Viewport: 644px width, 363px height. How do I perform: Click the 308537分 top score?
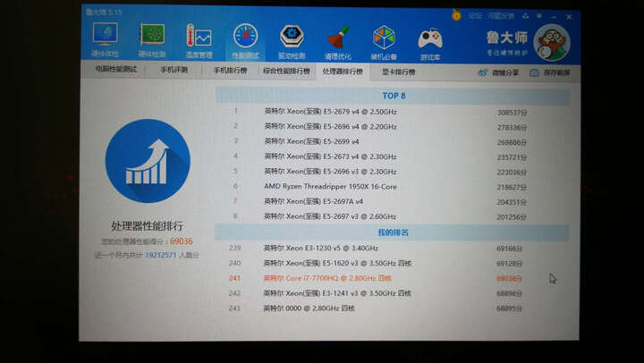pyautogui.click(x=512, y=113)
